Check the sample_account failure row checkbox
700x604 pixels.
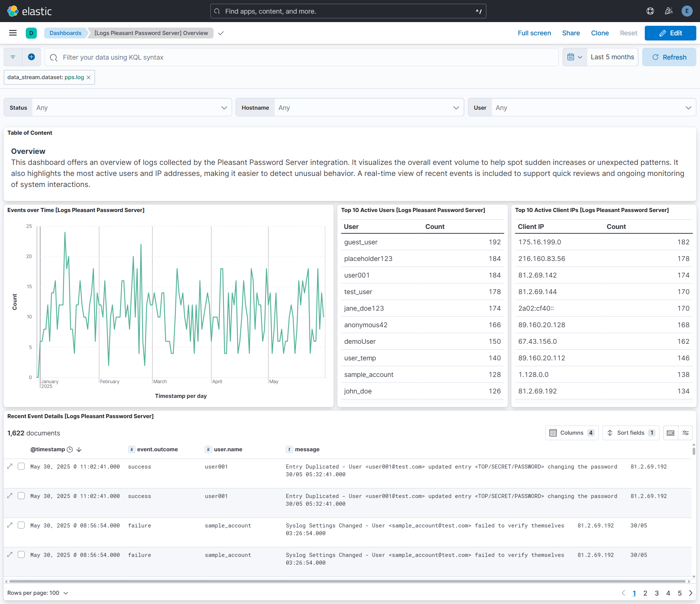[x=21, y=525]
